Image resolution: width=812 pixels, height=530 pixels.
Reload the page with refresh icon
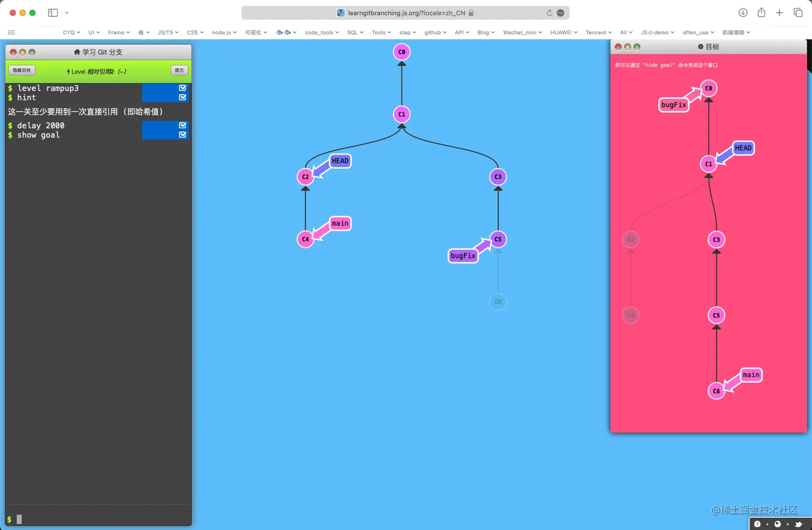[x=549, y=13]
